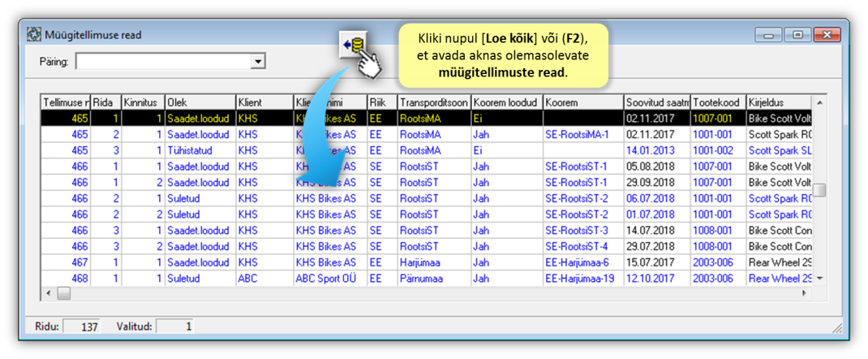Select the ABC Sport OÜ client name cell
The width and height of the screenshot is (868, 359).
pos(329,279)
